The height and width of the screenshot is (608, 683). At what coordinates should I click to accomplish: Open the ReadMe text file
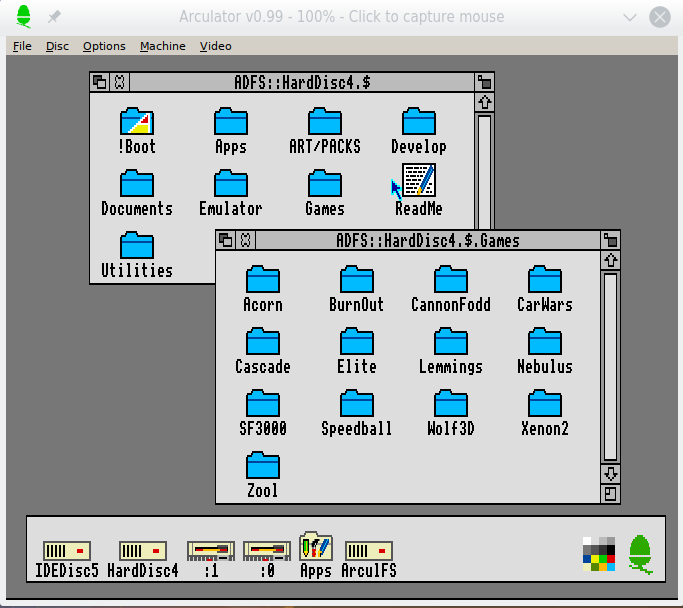pyautogui.click(x=418, y=181)
